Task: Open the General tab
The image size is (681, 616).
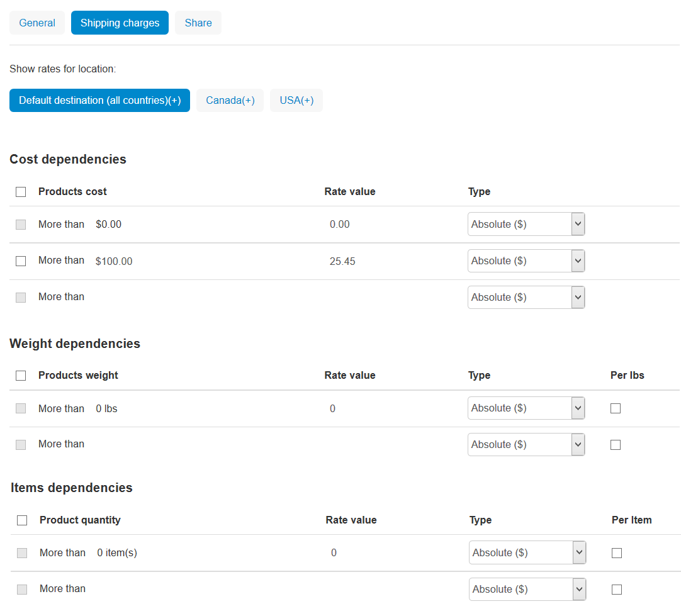Action: [37, 23]
